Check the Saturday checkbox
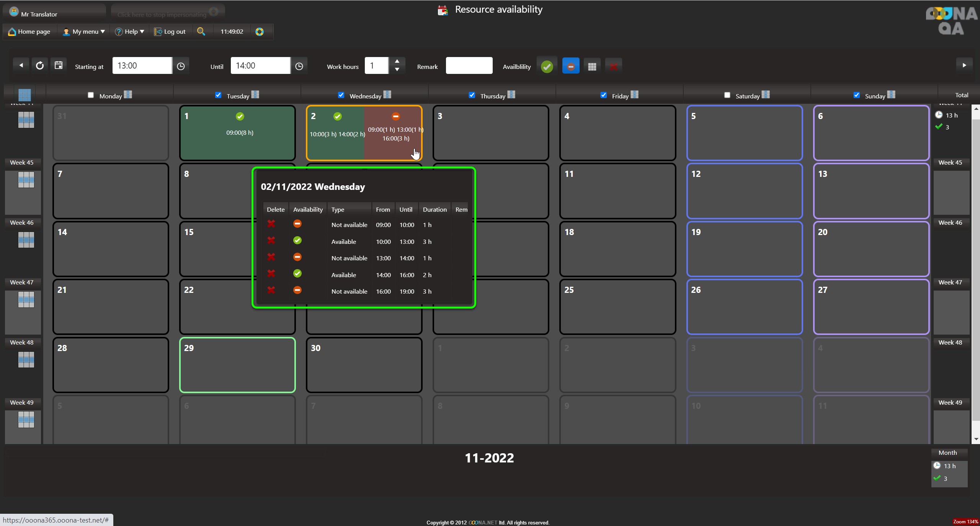Image resolution: width=980 pixels, height=526 pixels. 727,95
